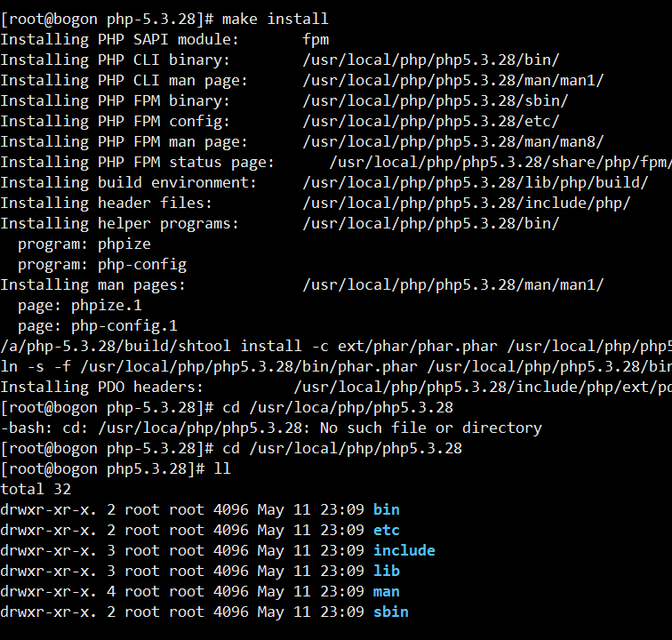Image resolution: width=672 pixels, height=640 pixels.
Task: Click the 'make install' command text
Action: (275, 18)
